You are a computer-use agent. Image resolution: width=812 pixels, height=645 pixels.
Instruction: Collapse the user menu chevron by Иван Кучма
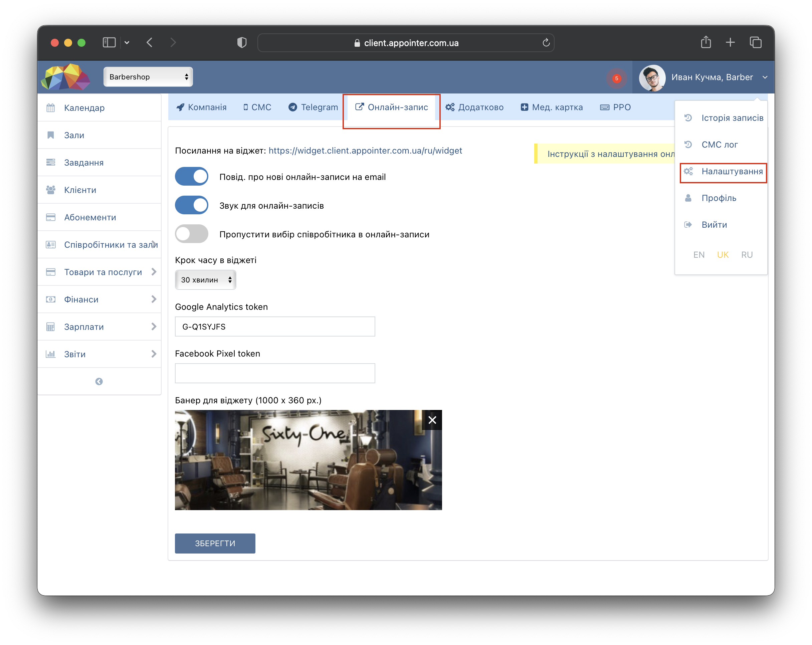tap(765, 77)
